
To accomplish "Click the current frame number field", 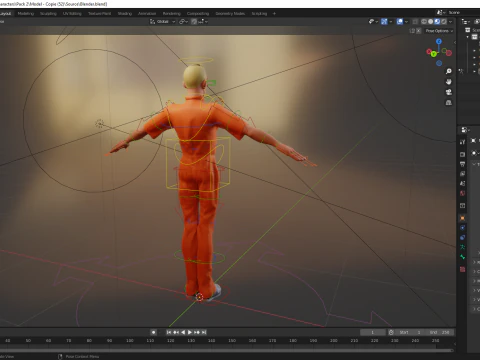I will [x=373, y=332].
